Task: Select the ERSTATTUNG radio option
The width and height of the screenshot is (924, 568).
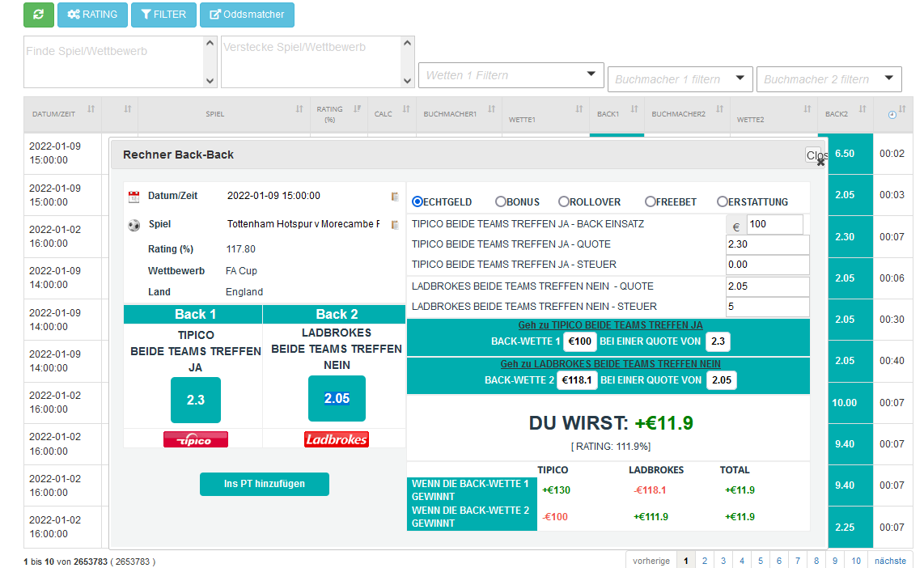Action: click(x=722, y=201)
